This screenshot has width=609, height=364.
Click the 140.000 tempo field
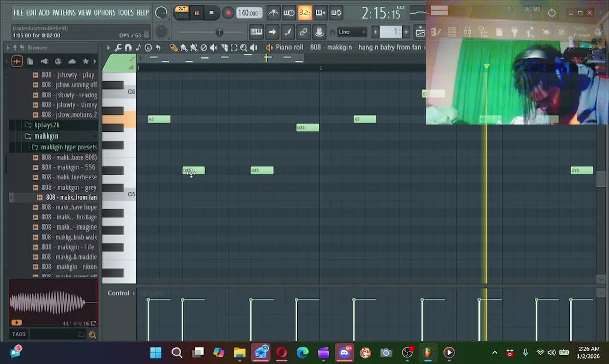tap(249, 13)
